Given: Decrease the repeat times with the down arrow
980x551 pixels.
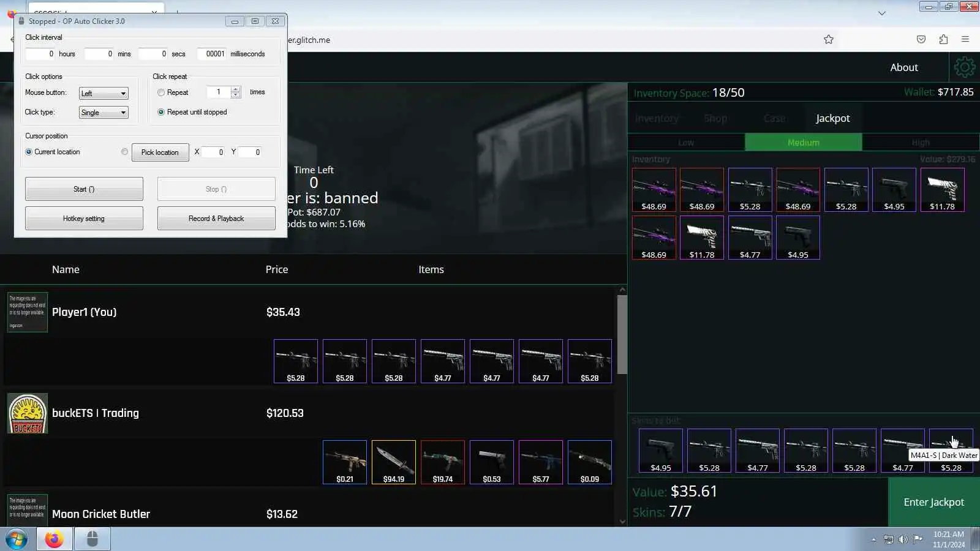Looking at the screenshot, I should 236,96.
